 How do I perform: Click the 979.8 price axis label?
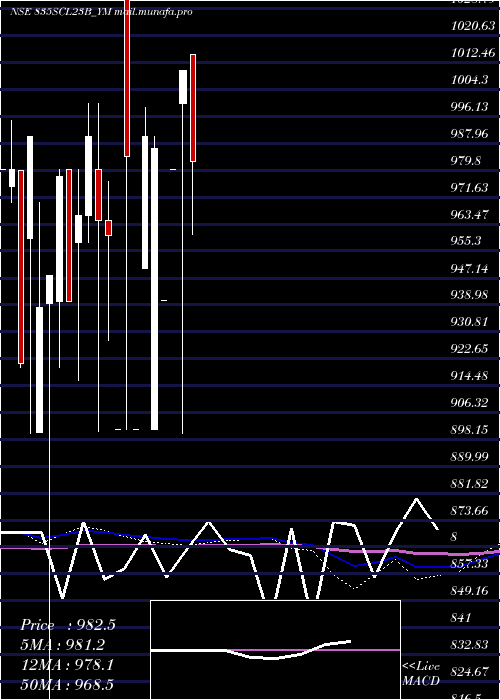click(466, 161)
